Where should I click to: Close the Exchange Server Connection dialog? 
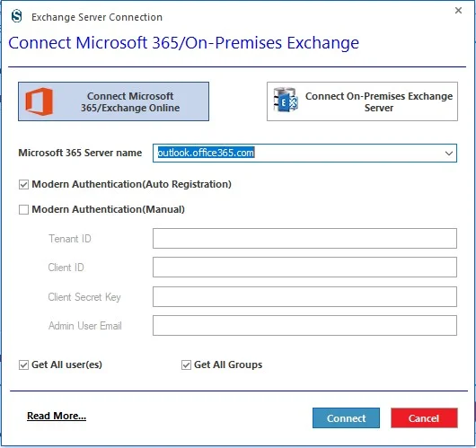pyautogui.click(x=458, y=11)
